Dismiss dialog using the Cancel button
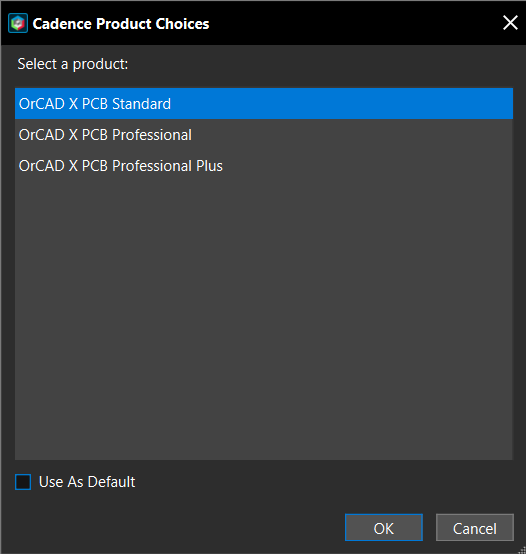This screenshot has width=526, height=554. pos(475,528)
